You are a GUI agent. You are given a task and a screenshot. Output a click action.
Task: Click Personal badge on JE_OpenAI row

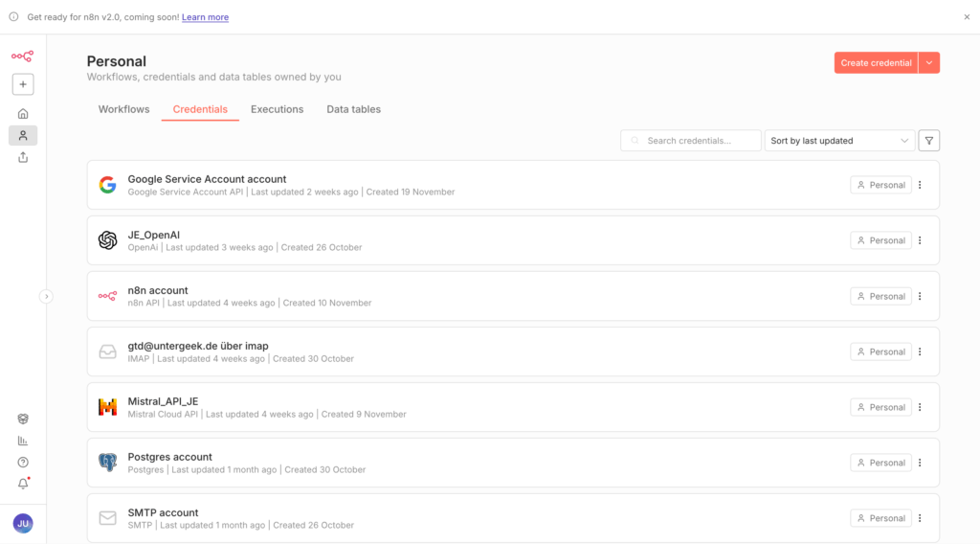(x=880, y=240)
